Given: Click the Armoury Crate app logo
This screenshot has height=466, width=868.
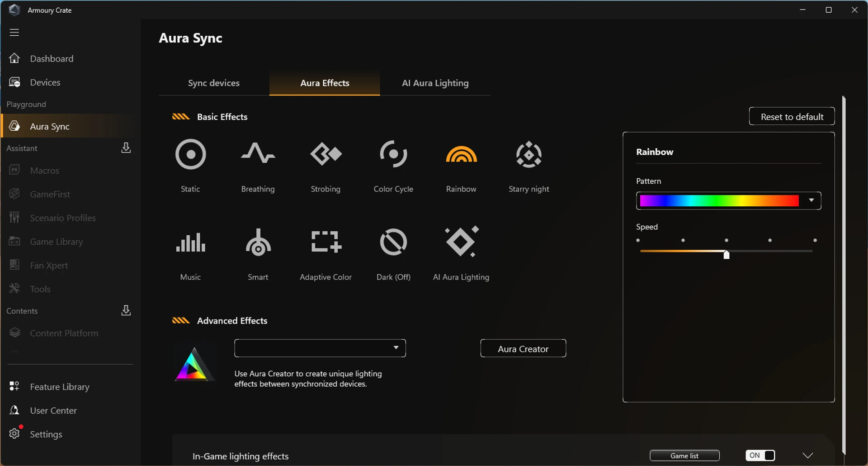Looking at the screenshot, I should [14, 10].
